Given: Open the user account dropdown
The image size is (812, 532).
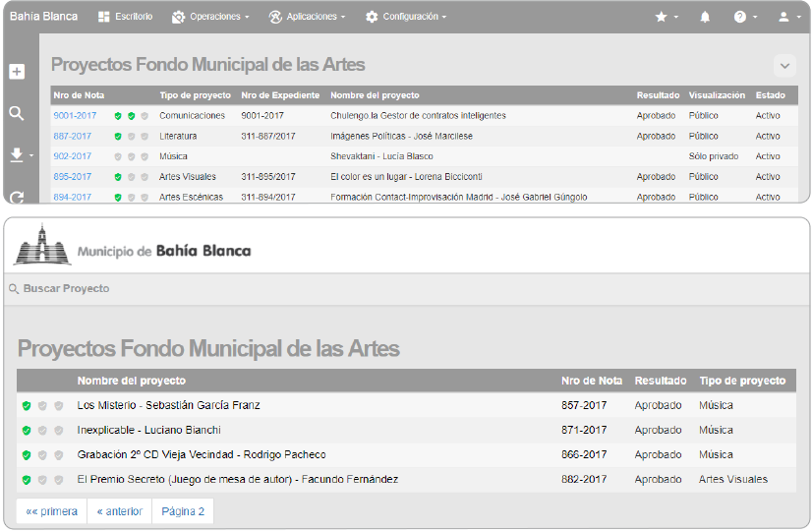Looking at the screenshot, I should click(x=787, y=17).
